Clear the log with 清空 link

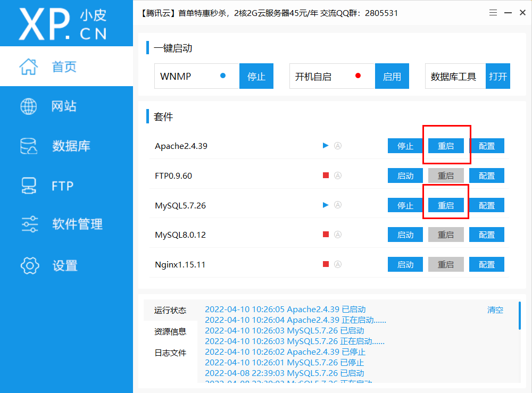pos(495,310)
